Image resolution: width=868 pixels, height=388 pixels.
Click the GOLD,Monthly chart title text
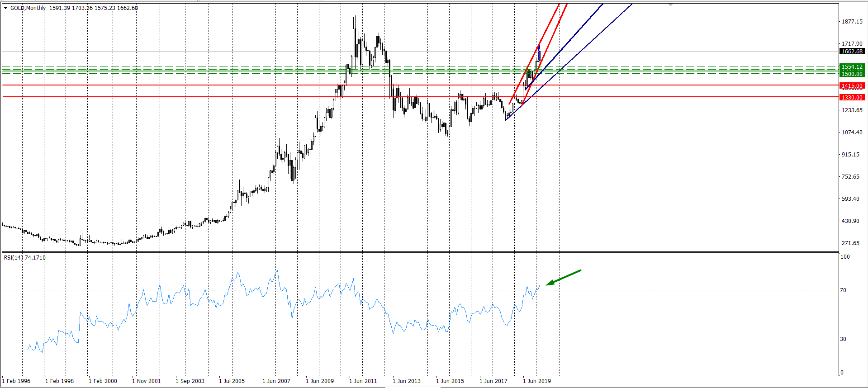tap(28, 8)
